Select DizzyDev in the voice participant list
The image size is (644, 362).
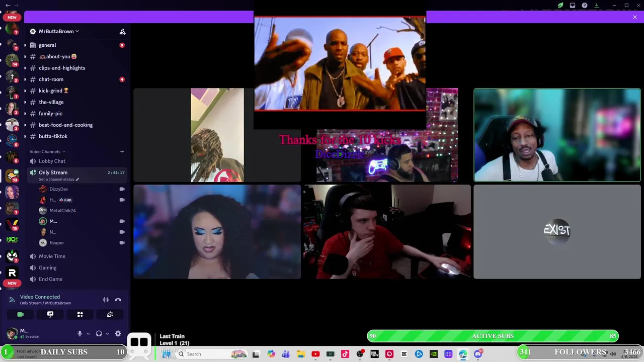pos(58,189)
